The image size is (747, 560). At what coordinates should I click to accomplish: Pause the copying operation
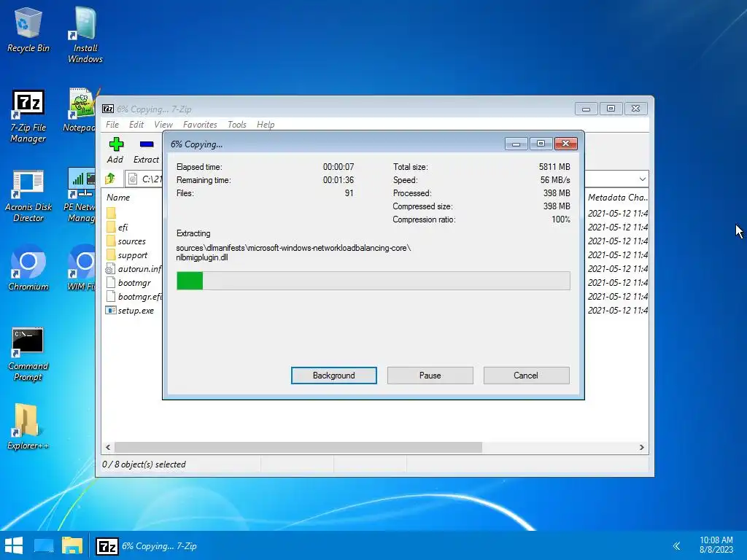pyautogui.click(x=430, y=376)
